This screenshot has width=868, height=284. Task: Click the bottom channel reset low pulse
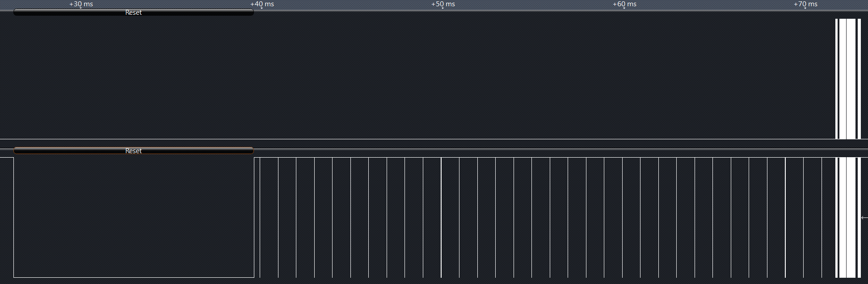pos(134,217)
